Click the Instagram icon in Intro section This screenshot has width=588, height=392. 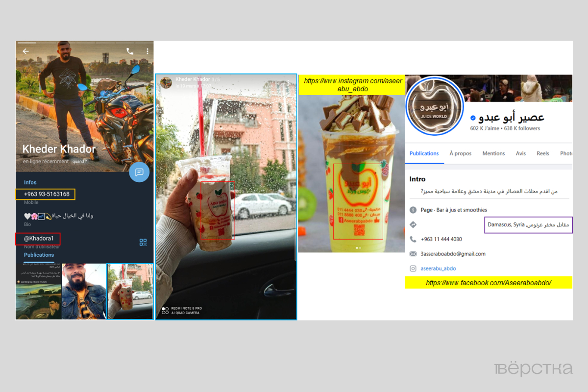tap(413, 269)
